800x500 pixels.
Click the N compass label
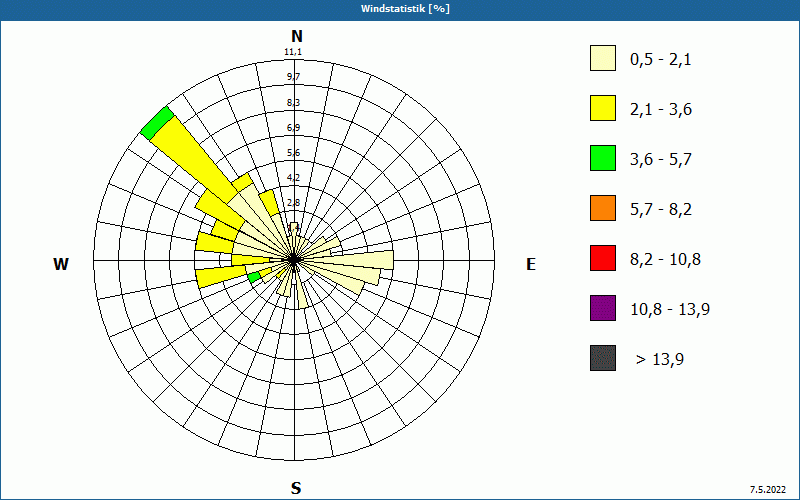(296, 36)
